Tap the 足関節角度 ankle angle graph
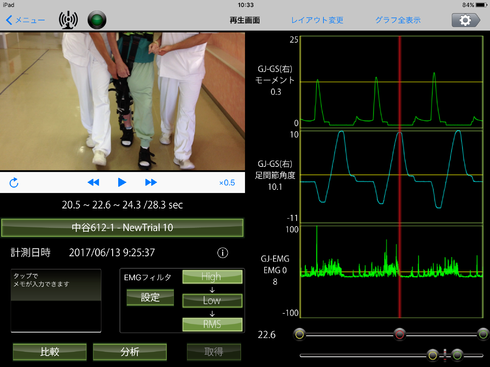 (x=391, y=176)
